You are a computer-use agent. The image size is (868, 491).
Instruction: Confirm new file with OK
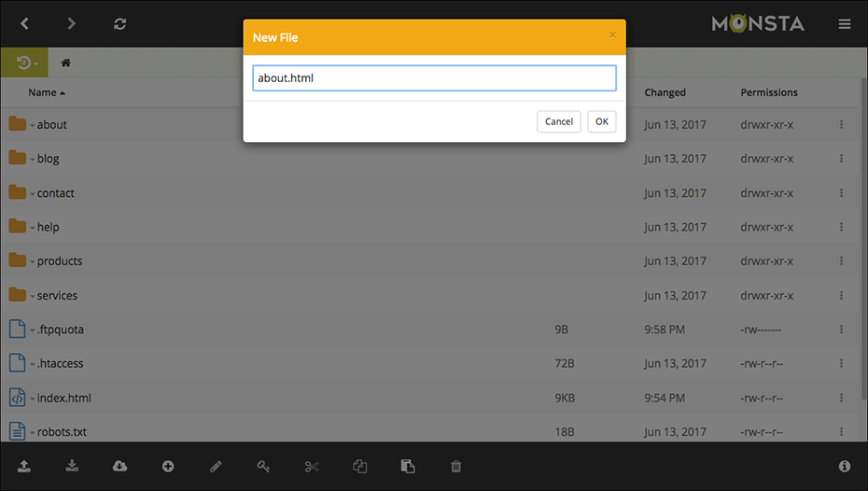coord(602,121)
